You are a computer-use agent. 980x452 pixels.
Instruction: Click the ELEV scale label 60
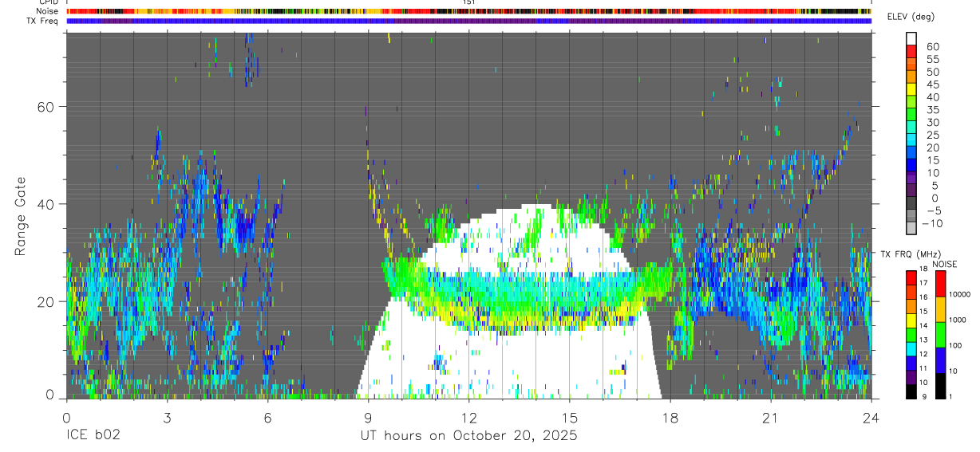[x=932, y=47]
